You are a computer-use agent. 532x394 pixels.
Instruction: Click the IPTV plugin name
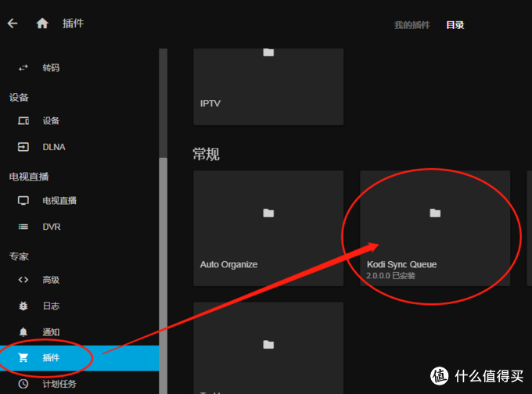coord(210,103)
